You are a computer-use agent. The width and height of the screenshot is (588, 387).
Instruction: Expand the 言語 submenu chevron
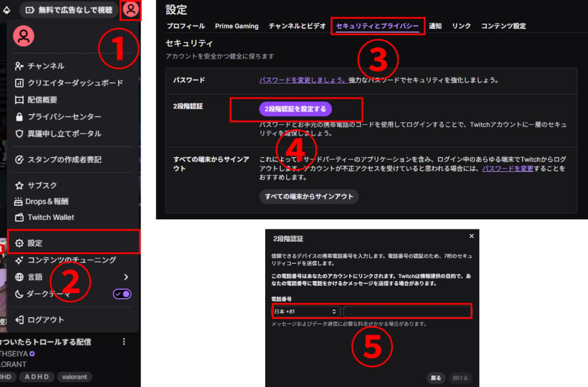[126, 277]
